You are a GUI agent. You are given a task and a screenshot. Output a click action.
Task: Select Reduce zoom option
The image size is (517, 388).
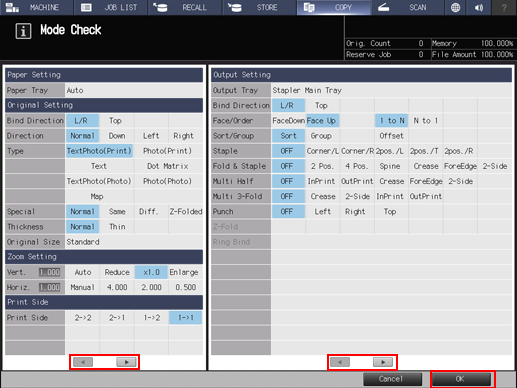[x=117, y=272]
